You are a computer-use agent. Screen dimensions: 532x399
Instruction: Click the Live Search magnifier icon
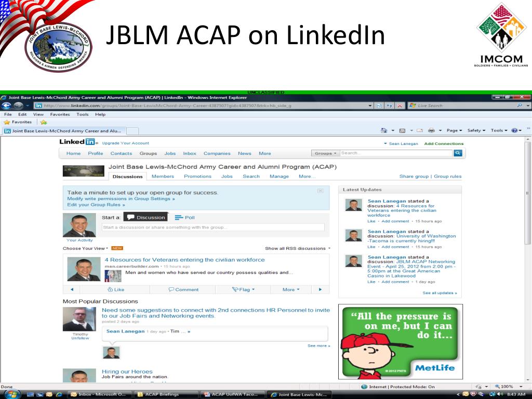pos(520,105)
